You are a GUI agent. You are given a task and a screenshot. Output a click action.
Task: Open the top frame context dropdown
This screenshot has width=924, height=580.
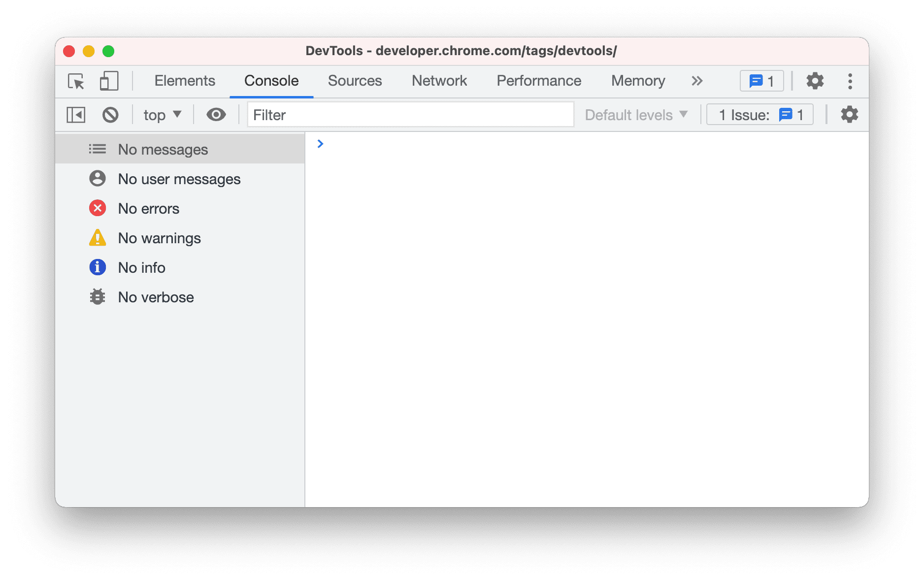tap(162, 114)
